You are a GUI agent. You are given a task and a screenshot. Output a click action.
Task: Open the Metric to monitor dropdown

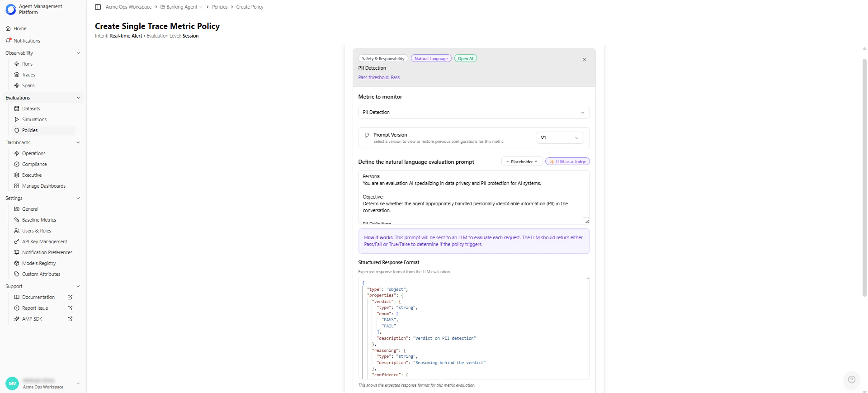point(474,112)
